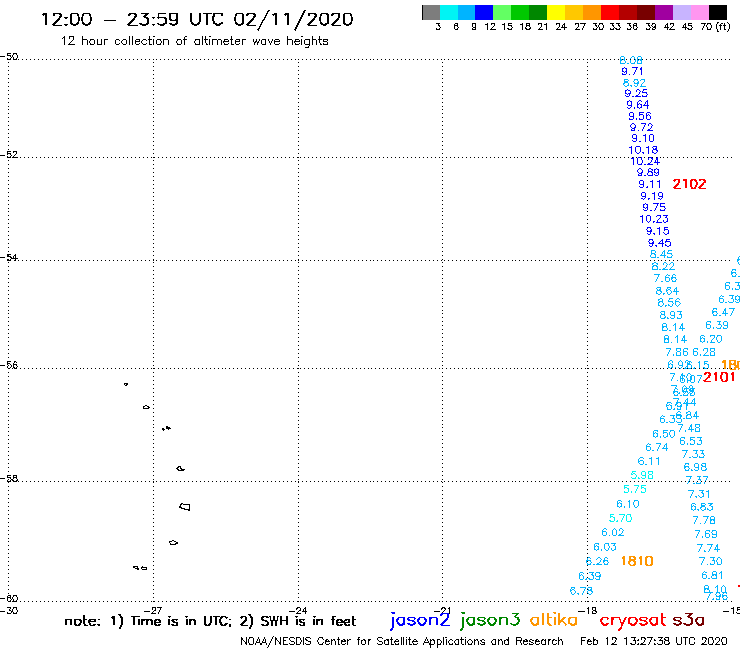The image size is (740, 650).
Task: Click the 5.75 cyan wave height value
Action: tap(635, 489)
